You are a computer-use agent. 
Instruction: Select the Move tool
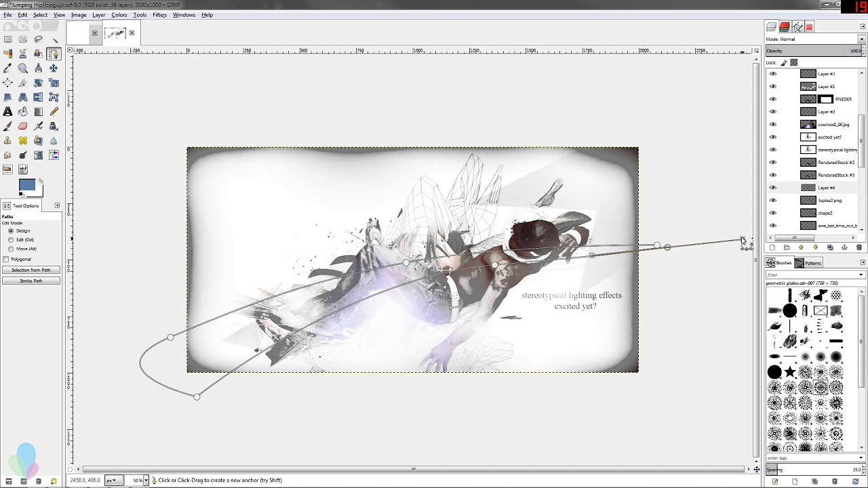click(54, 68)
